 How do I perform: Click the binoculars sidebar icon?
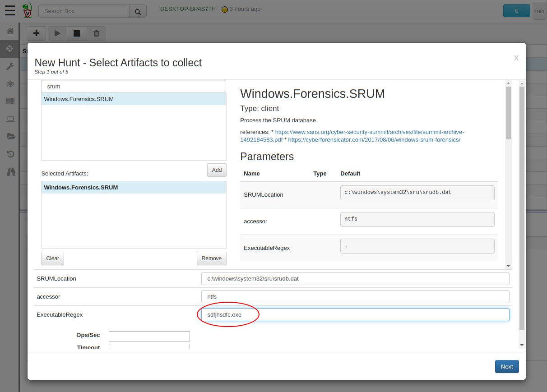tap(11, 171)
